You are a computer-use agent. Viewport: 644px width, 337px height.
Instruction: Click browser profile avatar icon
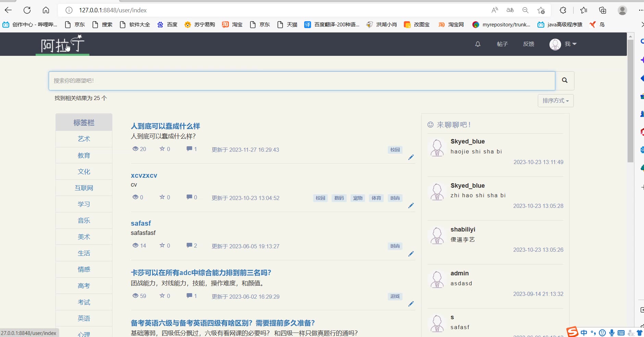coord(622,10)
